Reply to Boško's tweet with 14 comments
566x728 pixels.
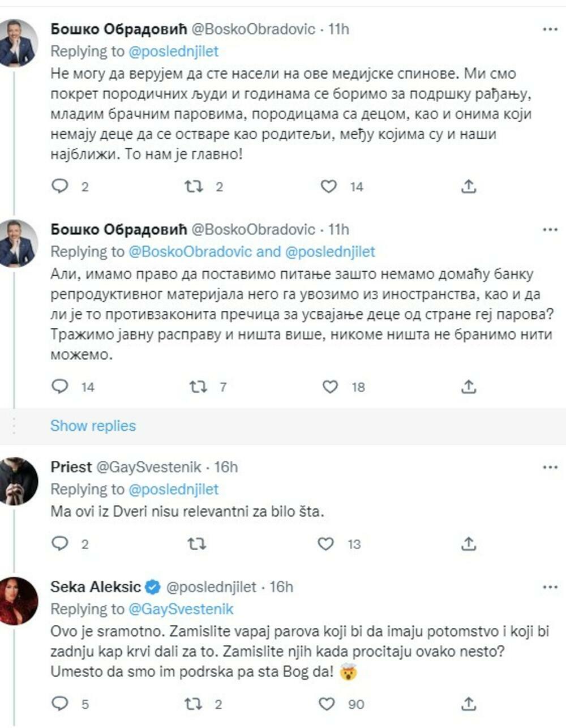(x=60, y=387)
